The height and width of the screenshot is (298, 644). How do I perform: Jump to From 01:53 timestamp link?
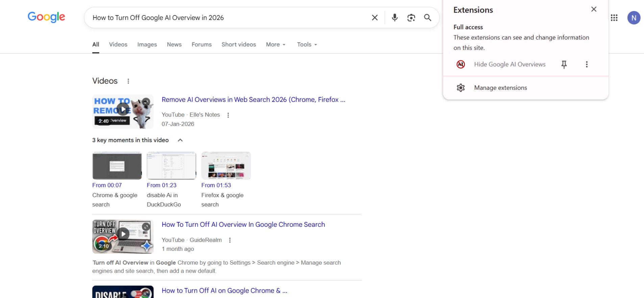point(216,185)
